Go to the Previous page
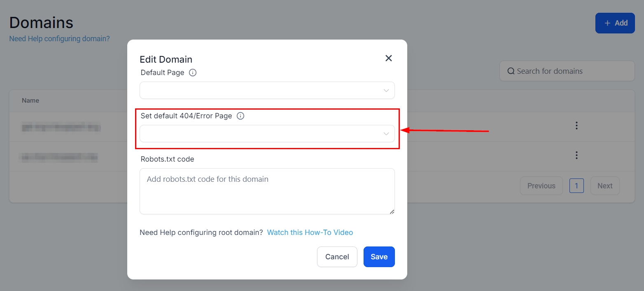 541,186
